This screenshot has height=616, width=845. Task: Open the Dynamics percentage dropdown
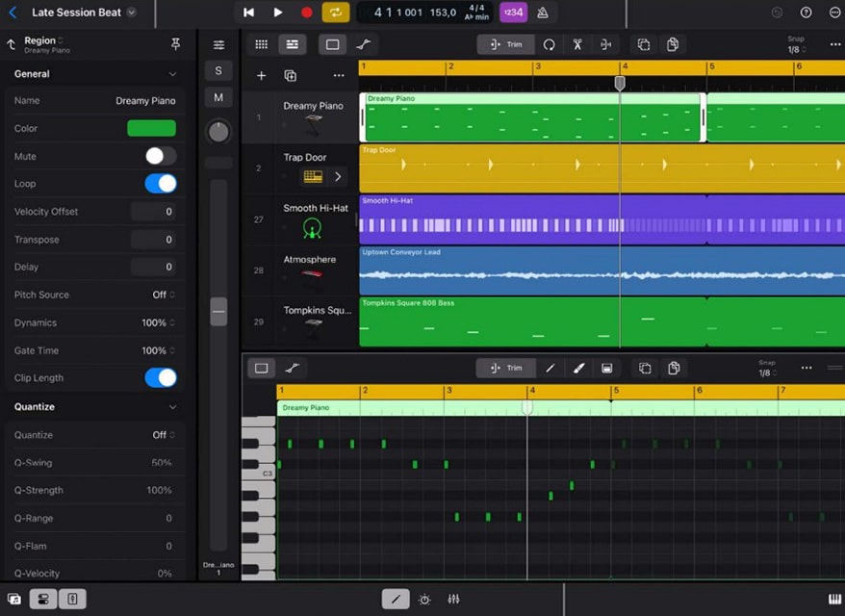[158, 322]
